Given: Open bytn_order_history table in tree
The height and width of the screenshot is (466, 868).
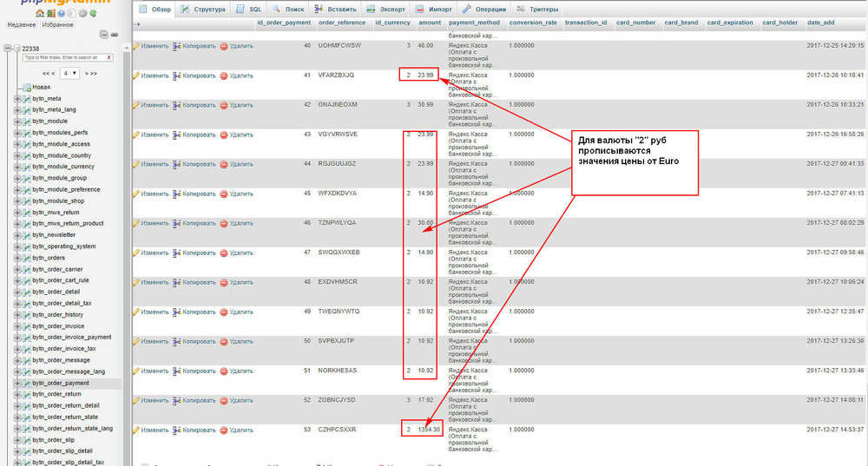Looking at the screenshot, I should [57, 314].
